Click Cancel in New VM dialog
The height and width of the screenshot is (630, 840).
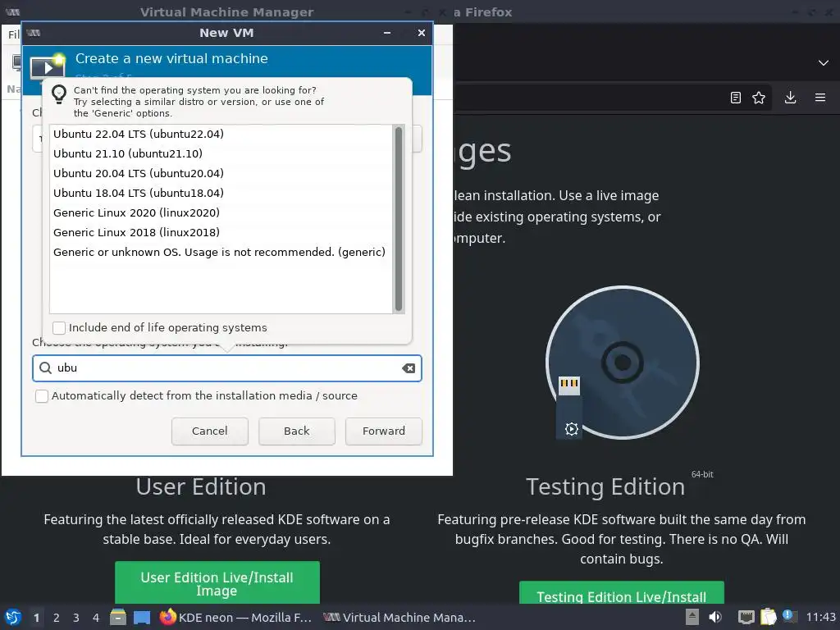(210, 431)
